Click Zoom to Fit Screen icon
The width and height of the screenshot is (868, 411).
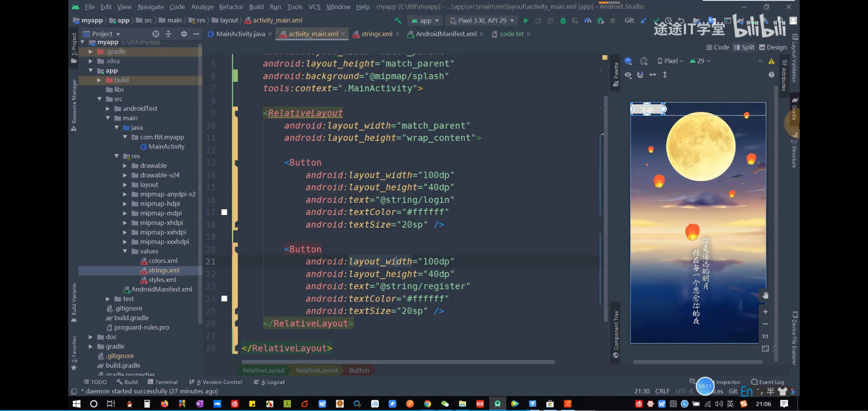click(x=765, y=349)
